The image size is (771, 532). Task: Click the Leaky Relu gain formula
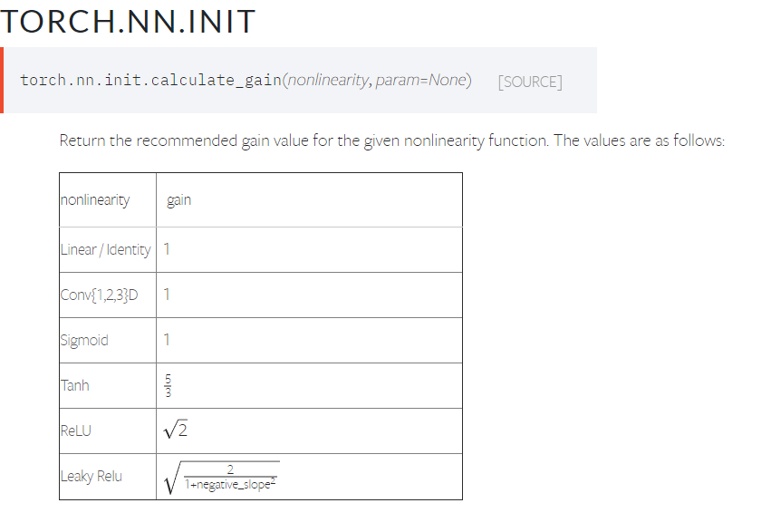pos(221,477)
